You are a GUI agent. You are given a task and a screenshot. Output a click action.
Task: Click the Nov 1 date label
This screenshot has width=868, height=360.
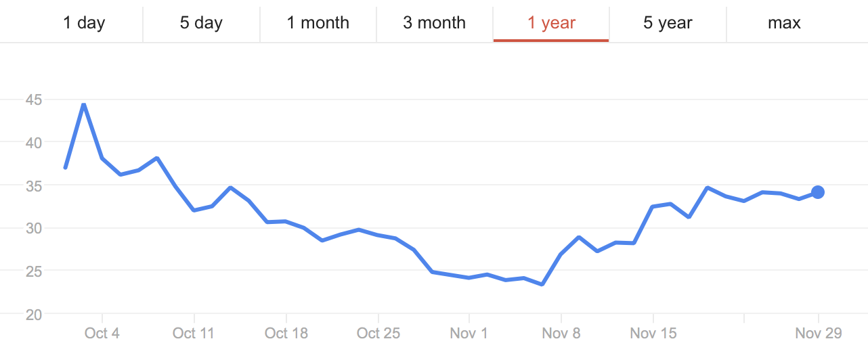[469, 333]
